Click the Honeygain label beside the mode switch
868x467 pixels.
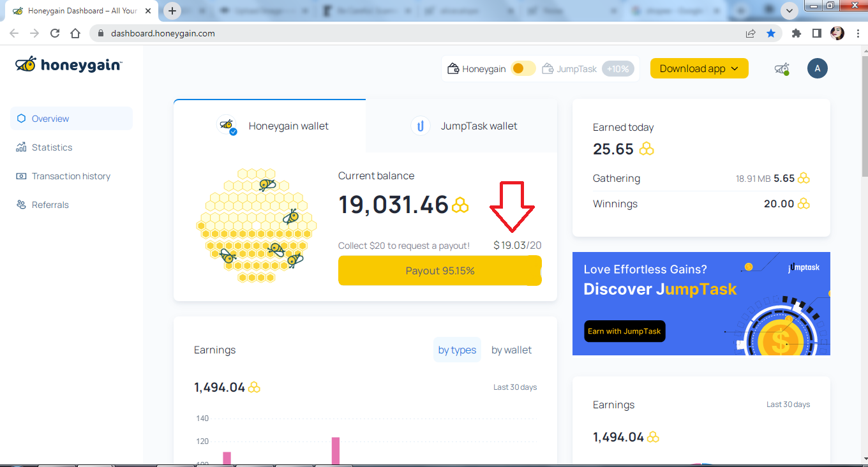[x=484, y=69]
